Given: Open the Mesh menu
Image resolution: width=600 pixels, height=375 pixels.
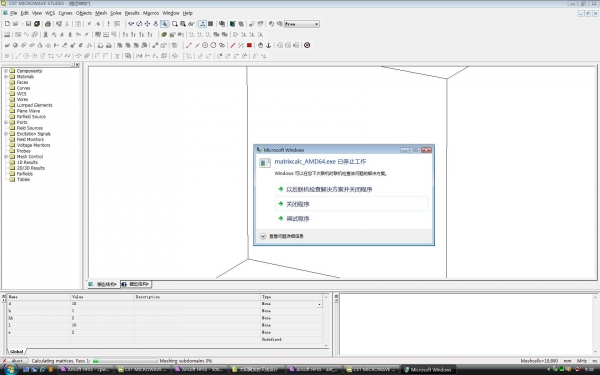Looking at the screenshot, I should coord(101,13).
